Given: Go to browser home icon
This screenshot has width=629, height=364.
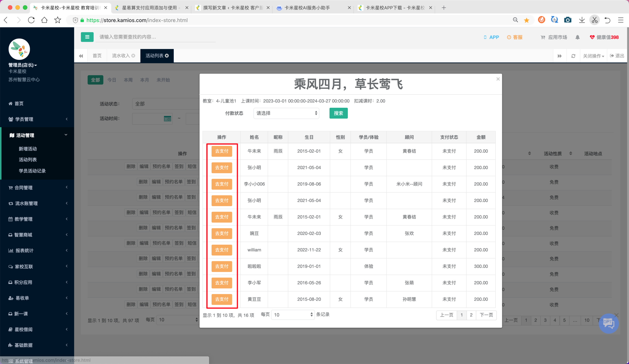Looking at the screenshot, I should (44, 20).
